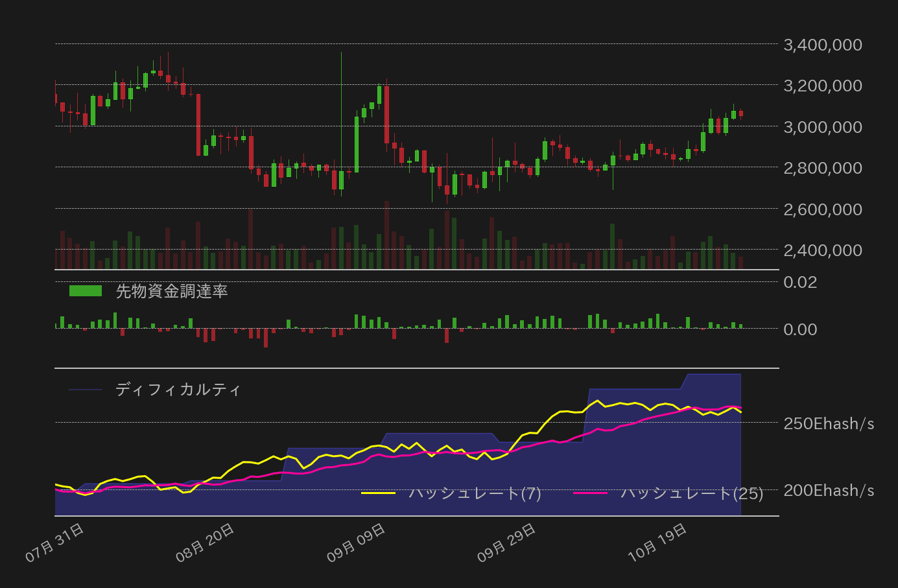This screenshot has height=588, width=898.
Task: Toggle the ディフィカルティ overlay off
Action: coord(175,389)
